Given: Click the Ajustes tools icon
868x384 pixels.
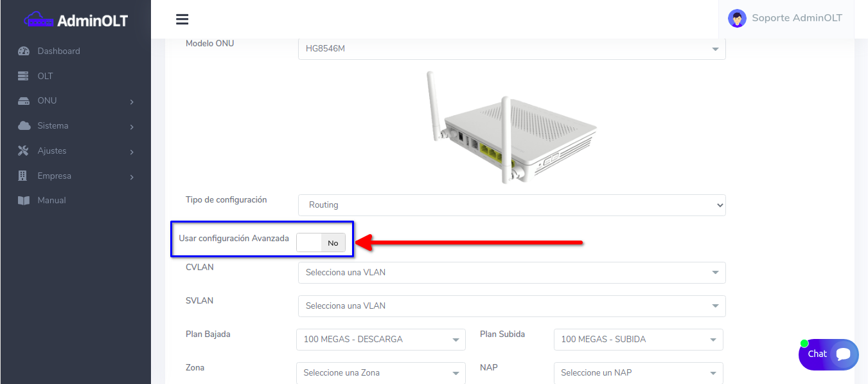Looking at the screenshot, I should [24, 151].
